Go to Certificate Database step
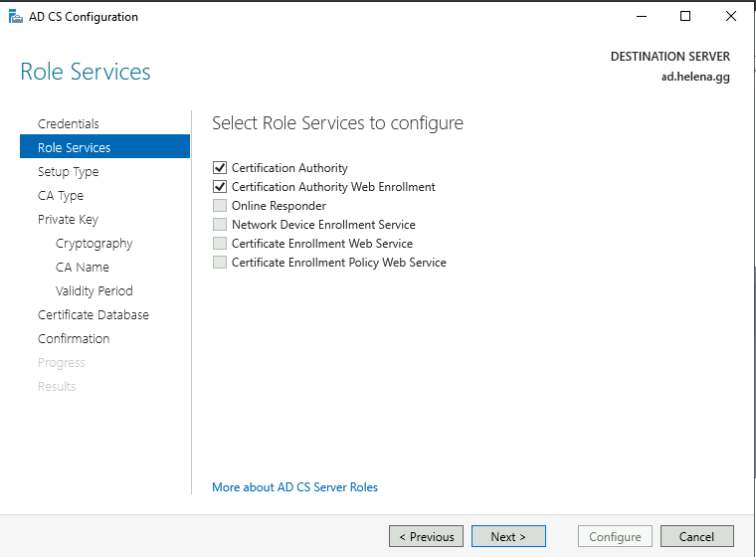756x557 pixels. coord(94,315)
